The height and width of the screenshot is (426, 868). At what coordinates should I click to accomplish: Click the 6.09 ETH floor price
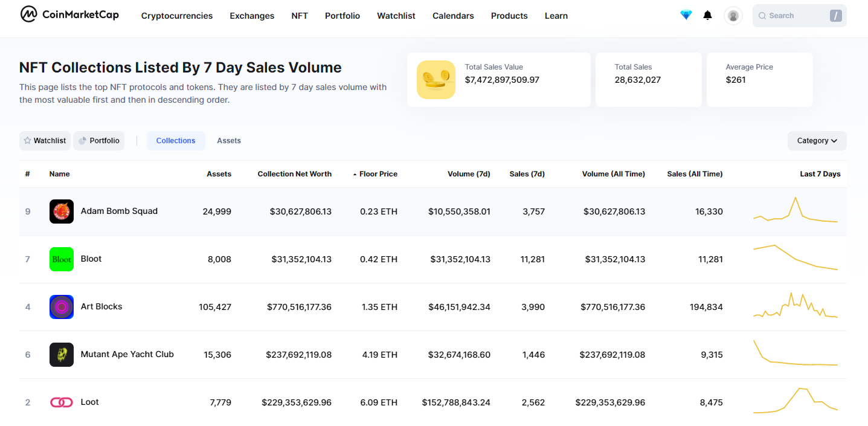click(x=379, y=402)
